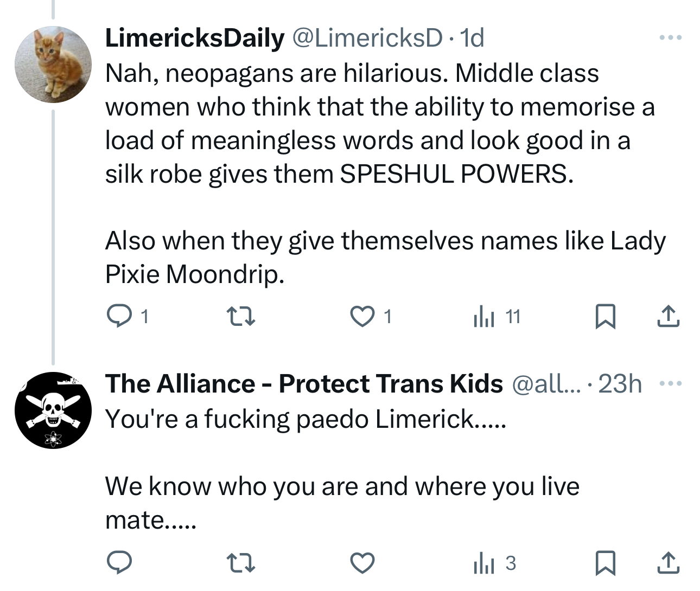Like the LimericksDaily tweet

coord(362,316)
